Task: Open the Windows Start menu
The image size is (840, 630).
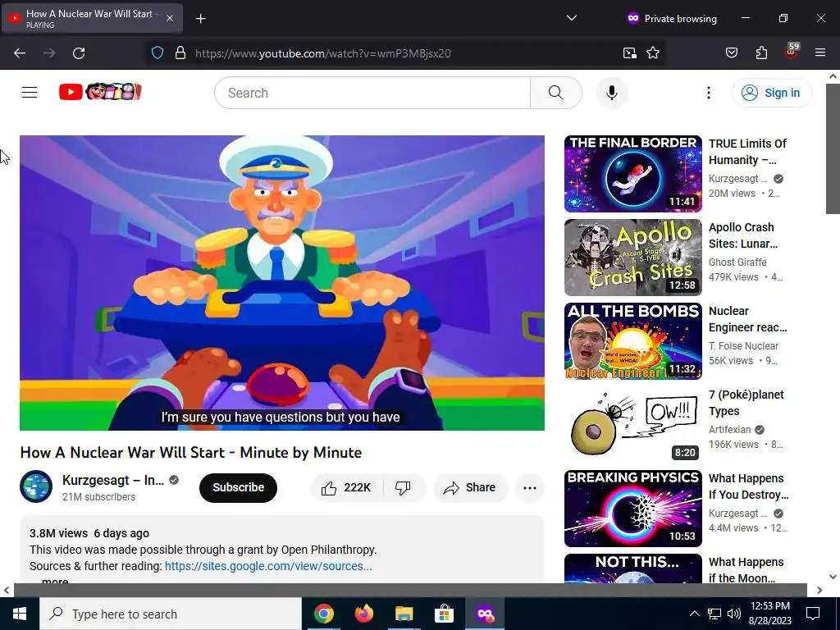Action: click(x=20, y=614)
